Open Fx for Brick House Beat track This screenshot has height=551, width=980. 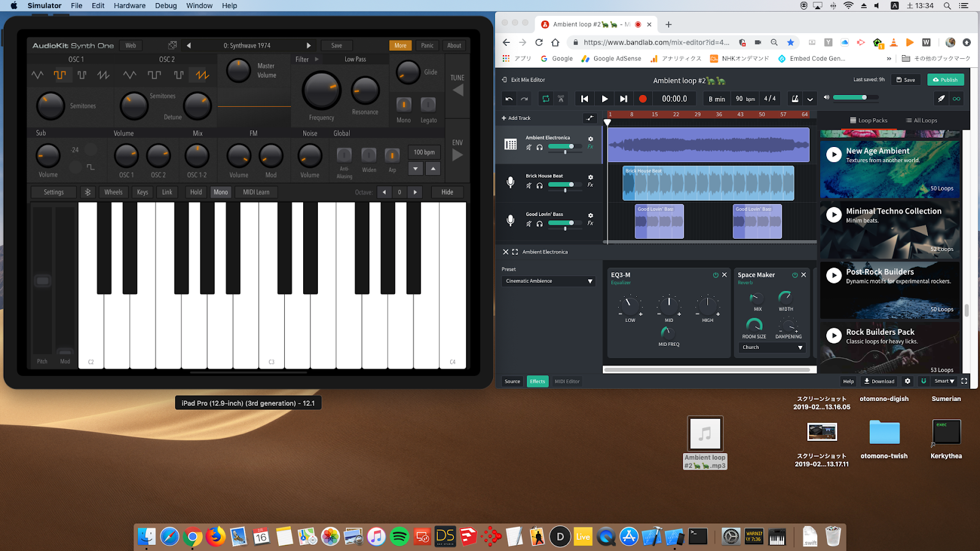pyautogui.click(x=590, y=185)
